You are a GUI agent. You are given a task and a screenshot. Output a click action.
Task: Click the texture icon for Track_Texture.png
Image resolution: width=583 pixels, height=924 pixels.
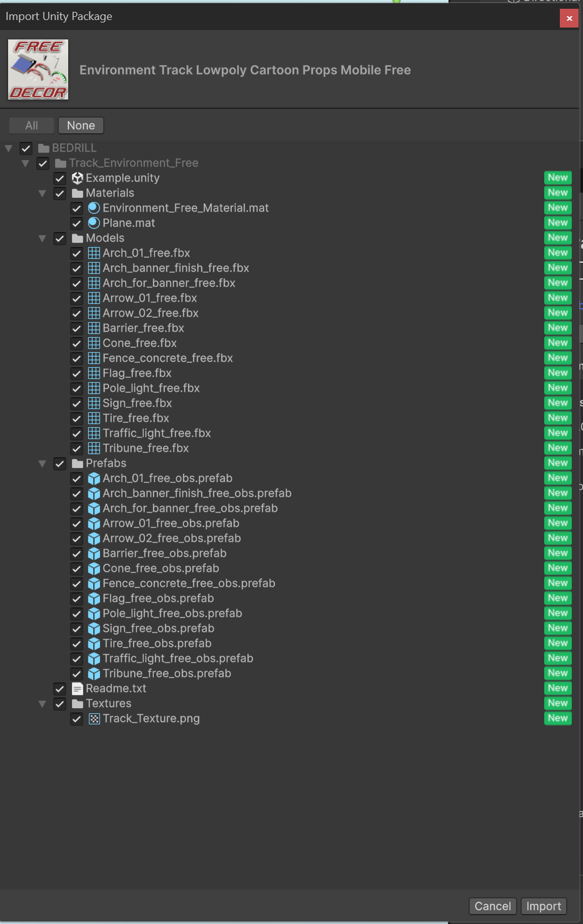(94, 719)
